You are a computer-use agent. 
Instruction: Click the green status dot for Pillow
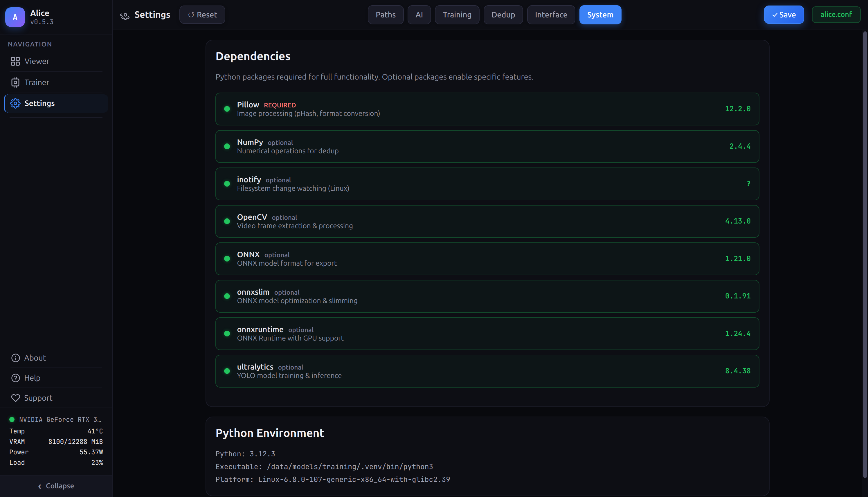click(227, 109)
